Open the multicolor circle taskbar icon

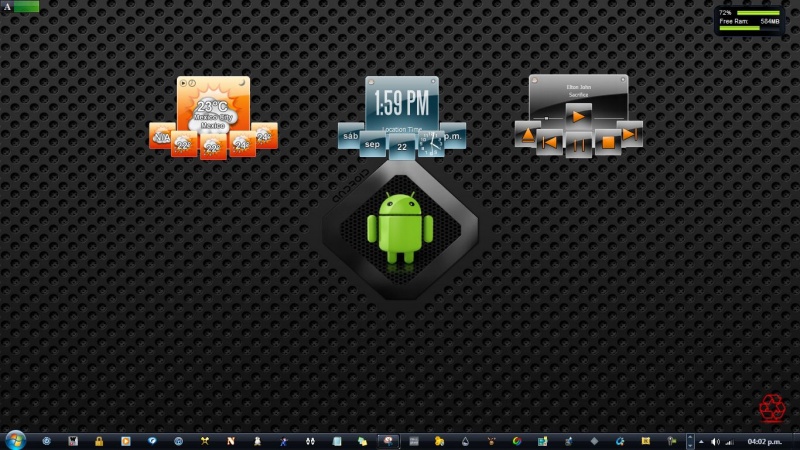[x=517, y=441]
